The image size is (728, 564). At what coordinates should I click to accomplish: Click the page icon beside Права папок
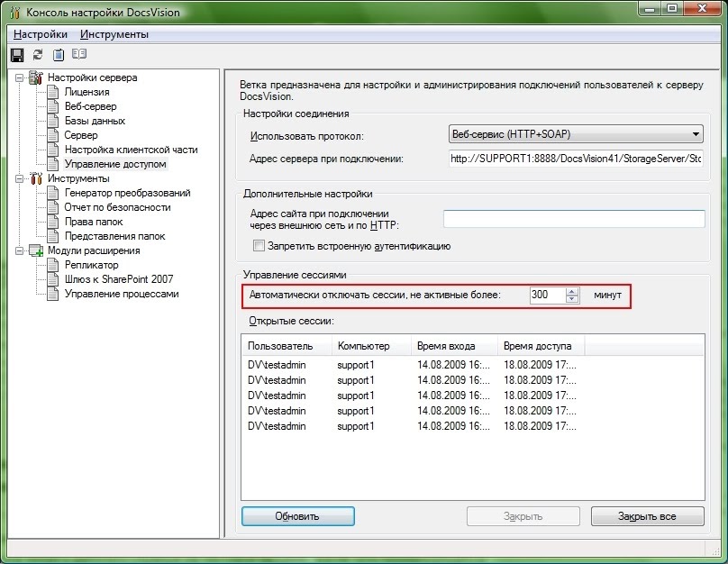click(x=53, y=222)
